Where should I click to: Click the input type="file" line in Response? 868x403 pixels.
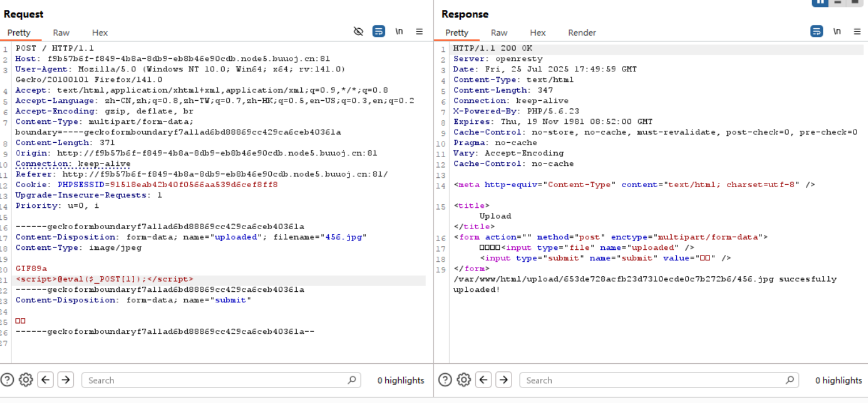pyautogui.click(x=587, y=248)
